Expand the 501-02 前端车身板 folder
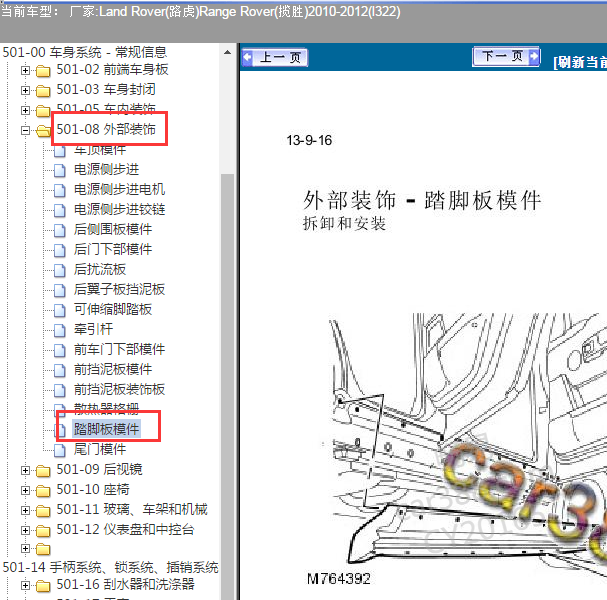Viewport: 607px width, 600px height. coord(25,70)
